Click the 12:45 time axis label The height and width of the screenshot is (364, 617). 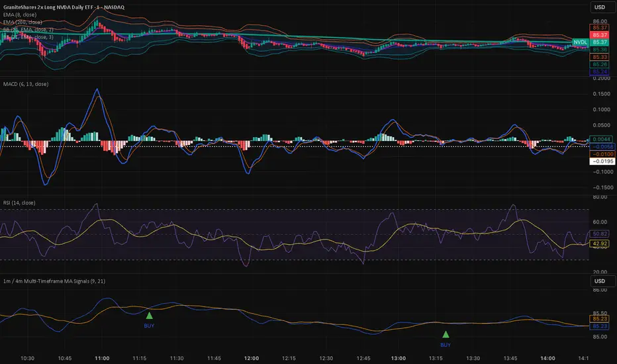[x=363, y=358]
